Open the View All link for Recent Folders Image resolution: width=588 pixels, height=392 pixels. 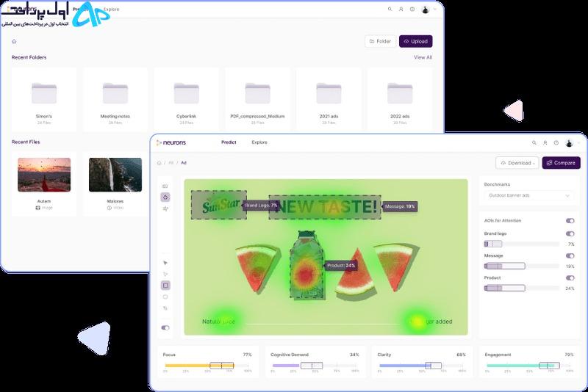[423, 57]
